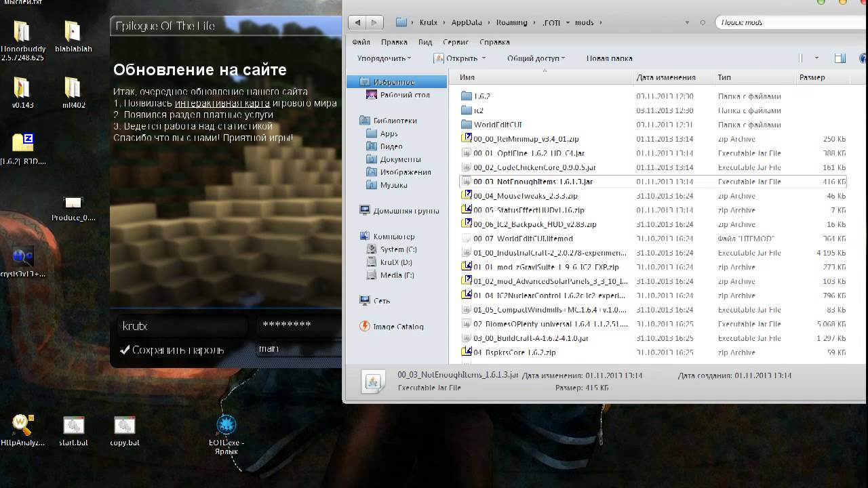Click the password field in the launcher
This screenshot has height=488, width=868.
(x=298, y=325)
